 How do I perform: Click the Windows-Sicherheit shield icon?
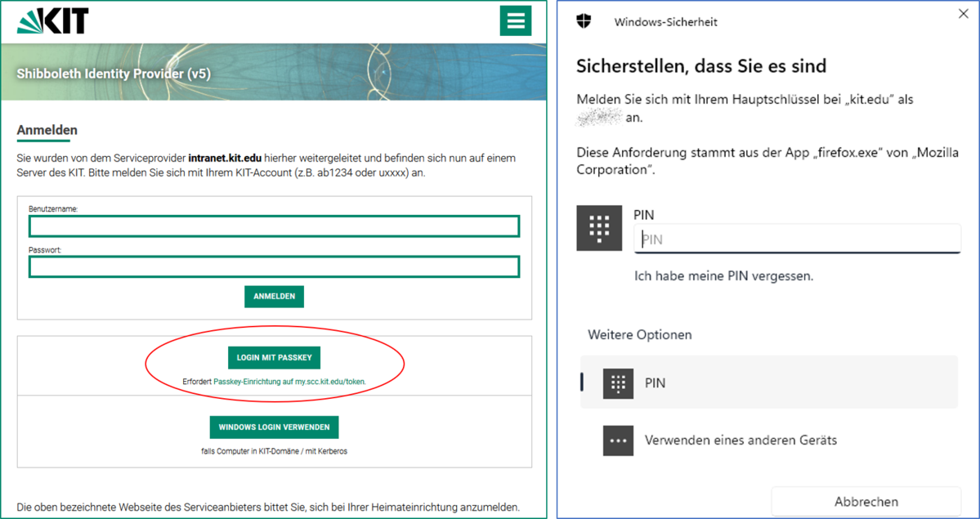[x=584, y=21]
